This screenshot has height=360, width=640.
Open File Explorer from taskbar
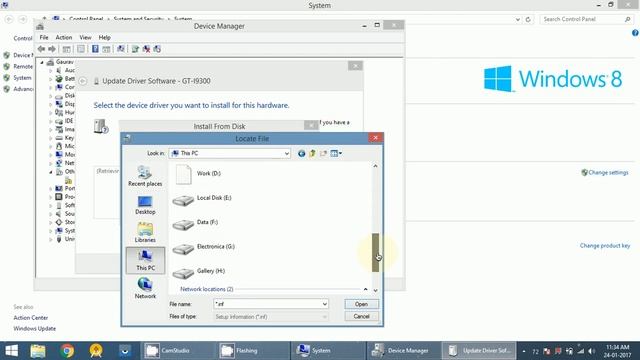(x=38, y=351)
